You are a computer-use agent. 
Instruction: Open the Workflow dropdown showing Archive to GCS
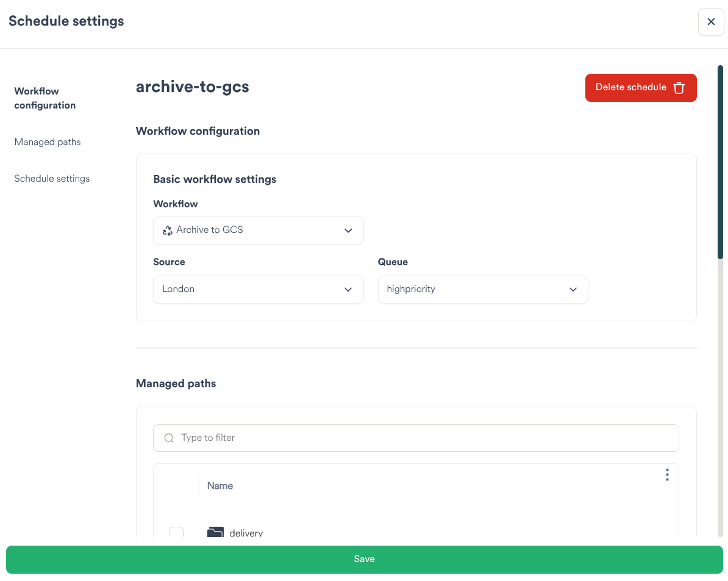click(258, 230)
